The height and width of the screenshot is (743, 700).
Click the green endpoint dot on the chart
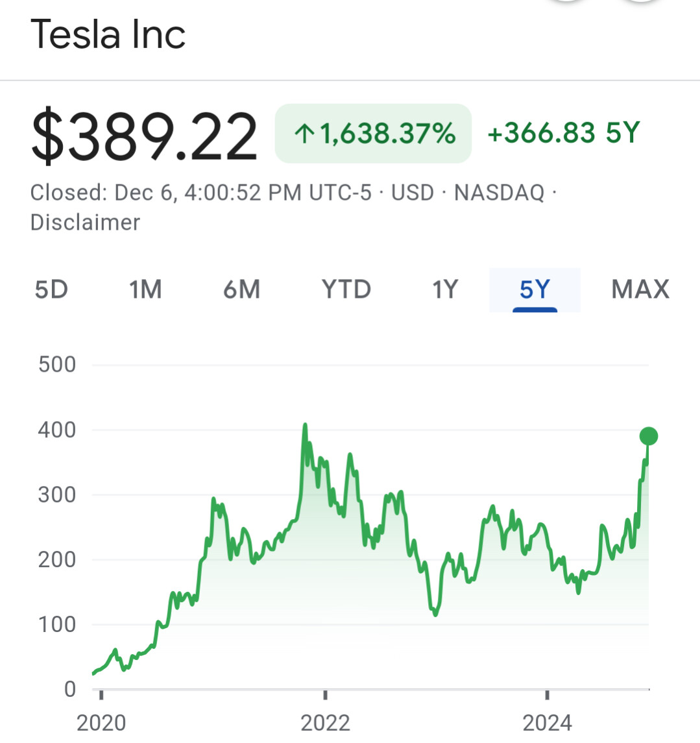pos(648,436)
